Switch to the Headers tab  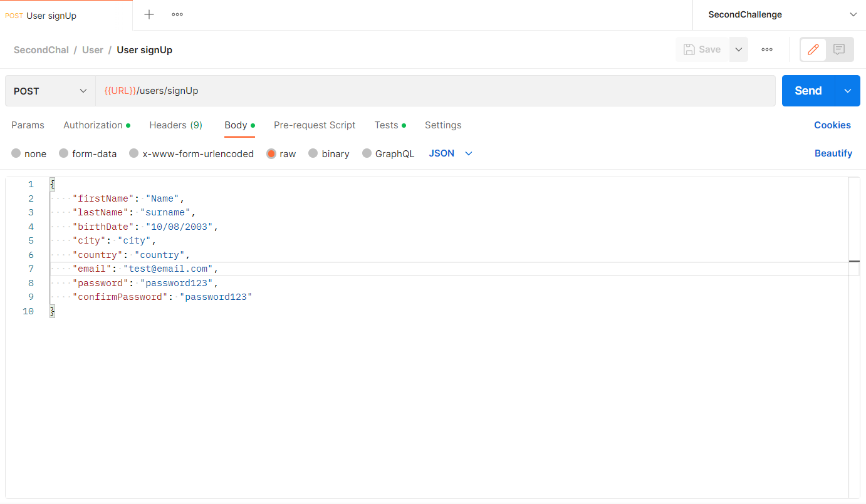175,125
